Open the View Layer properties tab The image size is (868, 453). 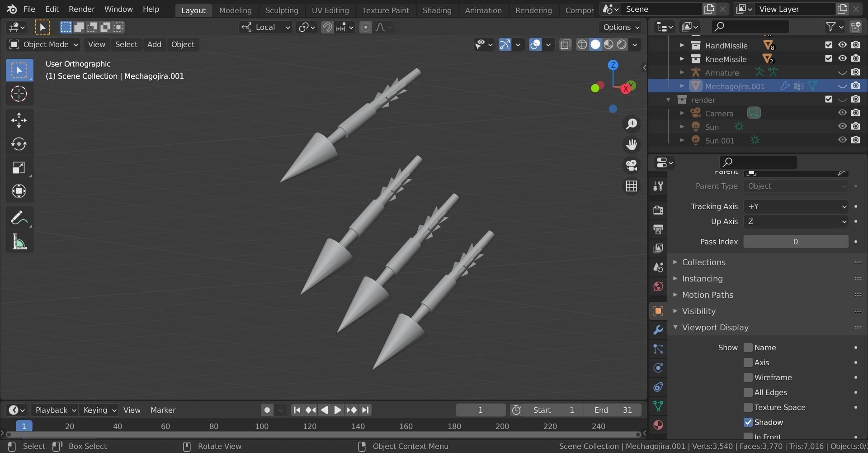pos(658,248)
